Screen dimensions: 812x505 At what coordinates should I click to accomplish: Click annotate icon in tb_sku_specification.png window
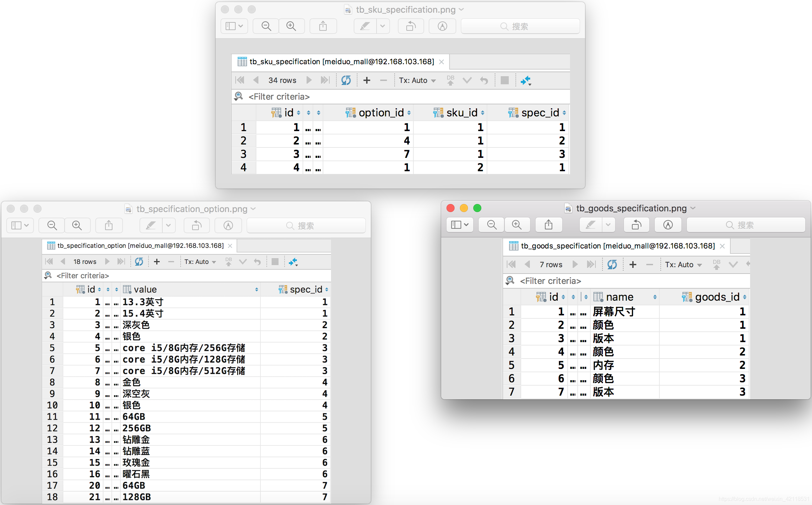[442, 26]
